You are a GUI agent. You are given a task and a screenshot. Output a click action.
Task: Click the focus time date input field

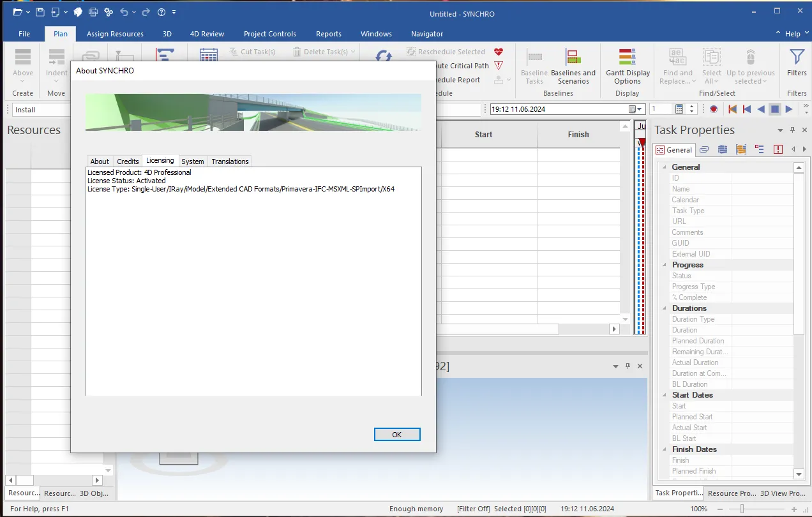[x=559, y=109]
